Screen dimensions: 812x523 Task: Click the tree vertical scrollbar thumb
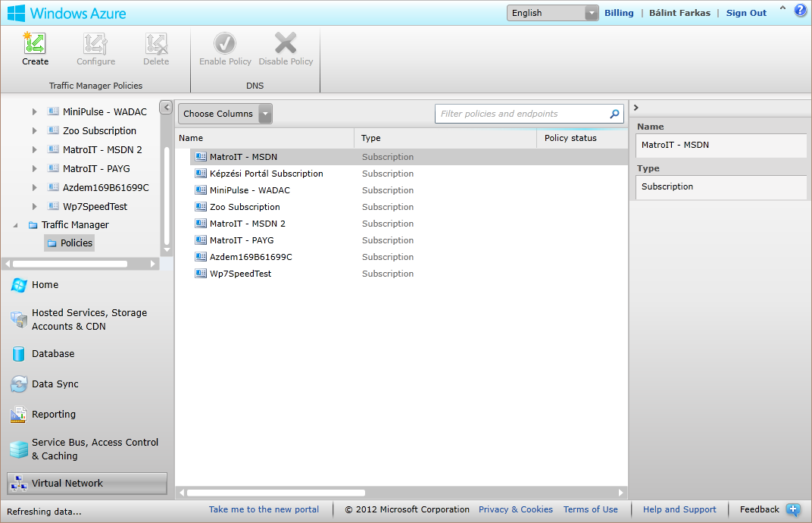167,196
